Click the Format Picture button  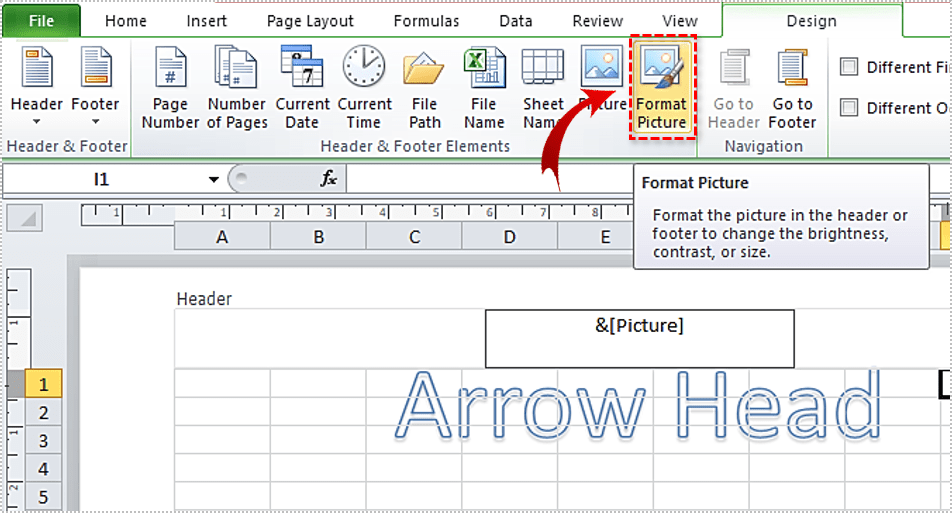(661, 88)
